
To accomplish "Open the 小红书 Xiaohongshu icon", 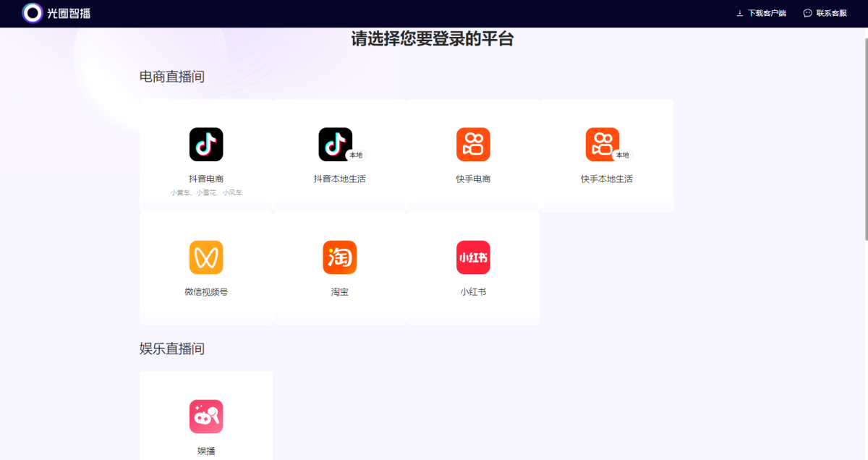I will pos(473,257).
